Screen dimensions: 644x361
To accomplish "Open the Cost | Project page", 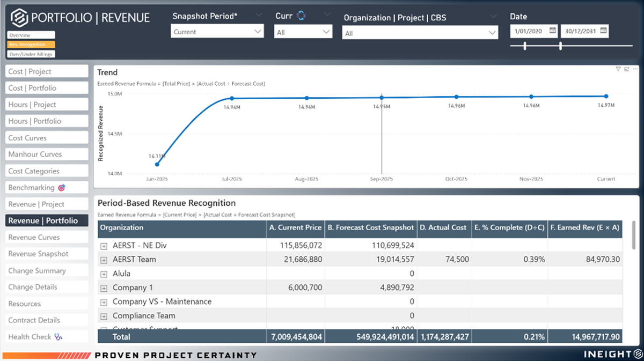I will point(47,71).
